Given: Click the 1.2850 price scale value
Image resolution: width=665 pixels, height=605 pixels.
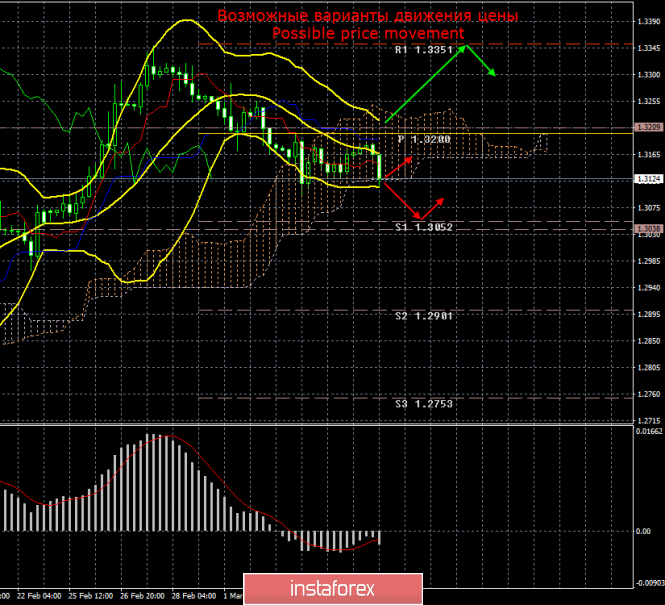Looking at the screenshot, I should [x=649, y=341].
